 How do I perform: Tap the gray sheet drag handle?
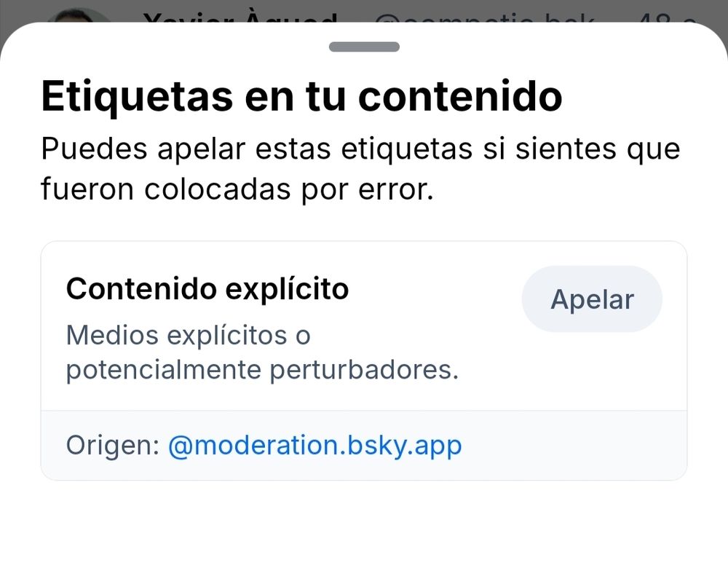coord(364,47)
